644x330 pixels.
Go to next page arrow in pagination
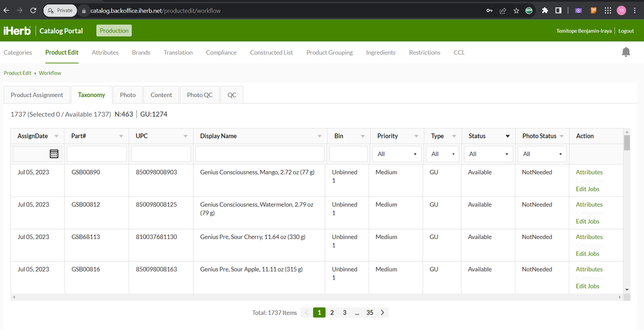(382, 313)
